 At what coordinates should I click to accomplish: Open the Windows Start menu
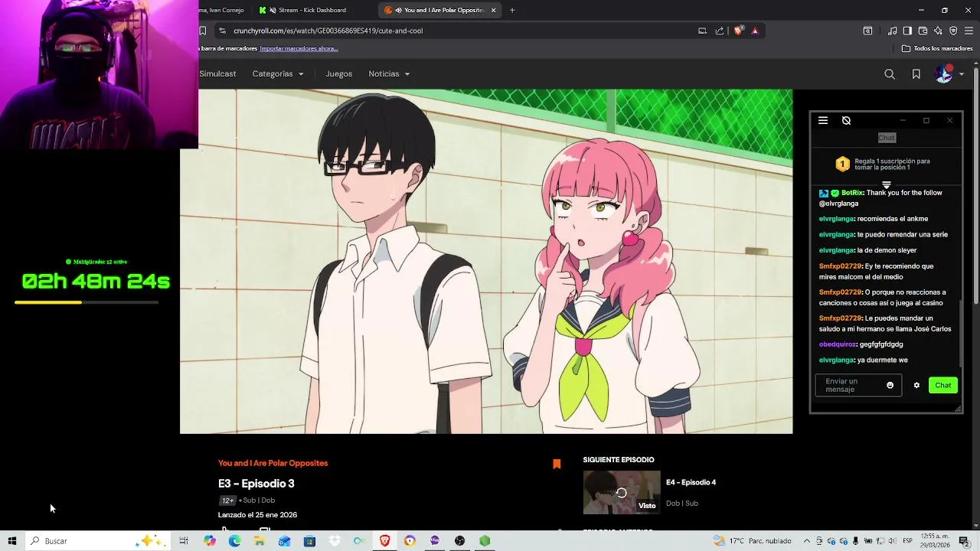pos(11,541)
